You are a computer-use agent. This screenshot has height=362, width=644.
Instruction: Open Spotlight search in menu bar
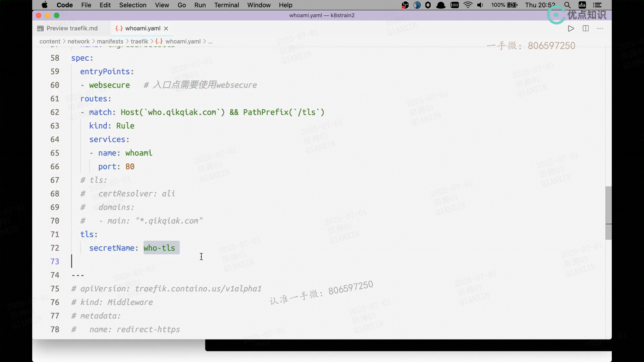pyautogui.click(x=567, y=5)
